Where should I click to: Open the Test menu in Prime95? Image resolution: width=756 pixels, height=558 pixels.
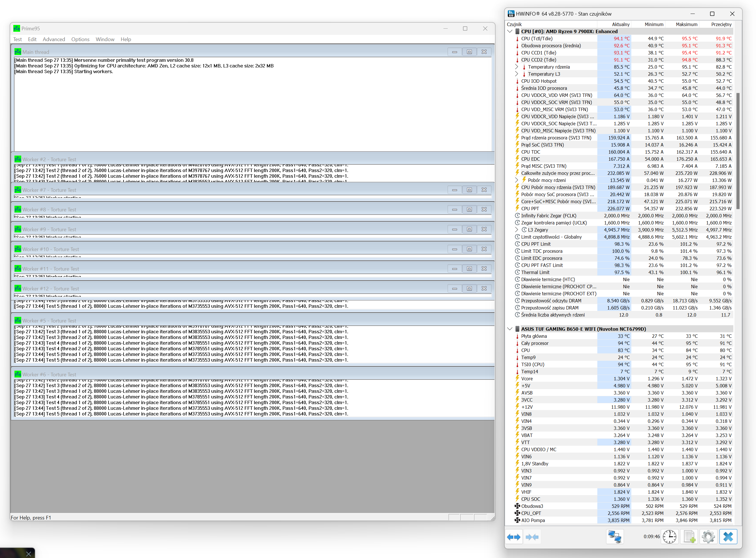18,39
